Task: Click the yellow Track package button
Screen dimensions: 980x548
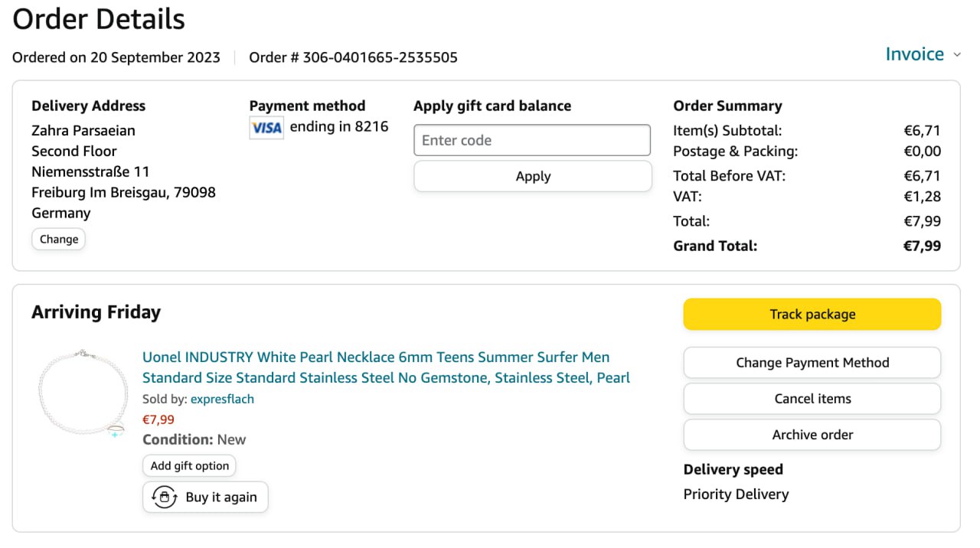Action: point(812,314)
